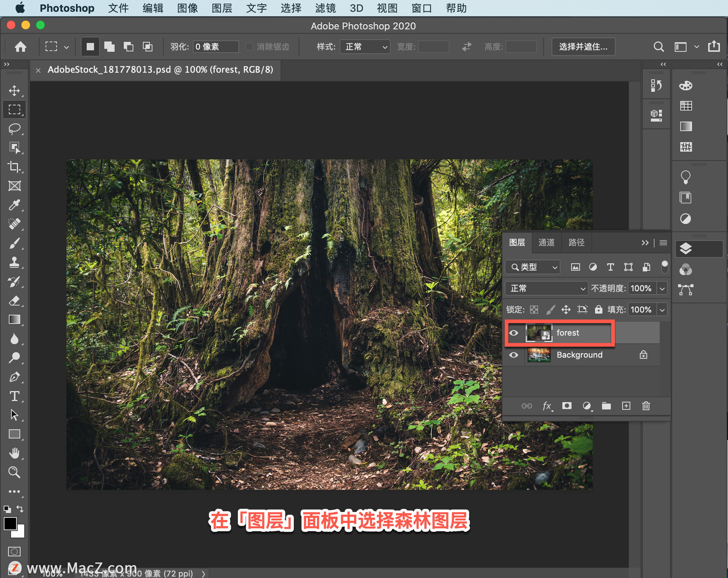The image size is (728, 578).
Task: Hide the forest layer visibility
Action: (513, 333)
